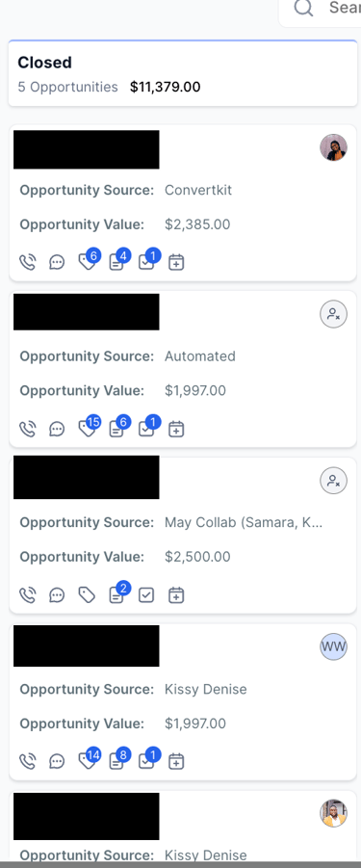Click the phone call icon on Convertkit card
The image size is (361, 868).
point(27,262)
